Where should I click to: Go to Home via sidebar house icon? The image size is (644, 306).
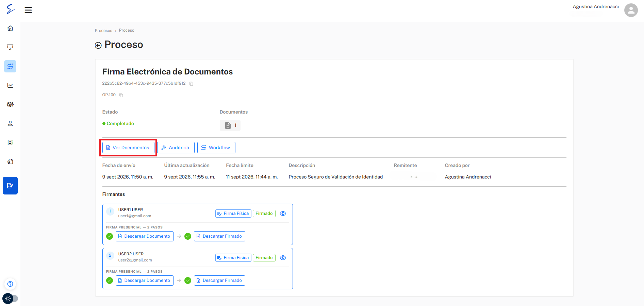point(10,28)
